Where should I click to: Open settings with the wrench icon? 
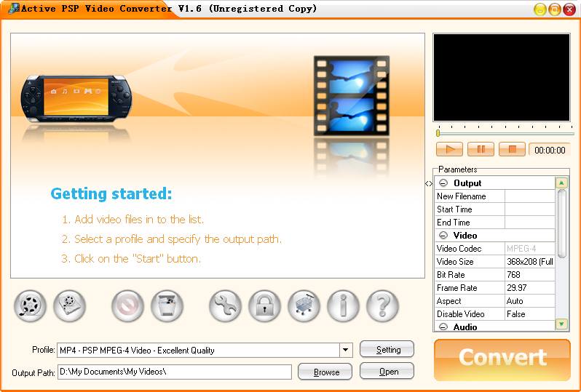pos(226,306)
